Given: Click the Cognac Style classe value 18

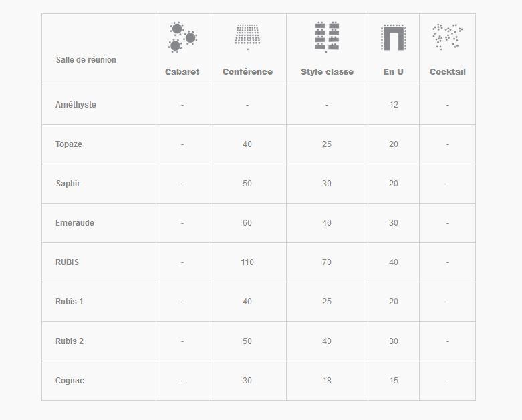Looking at the screenshot, I should point(327,381).
